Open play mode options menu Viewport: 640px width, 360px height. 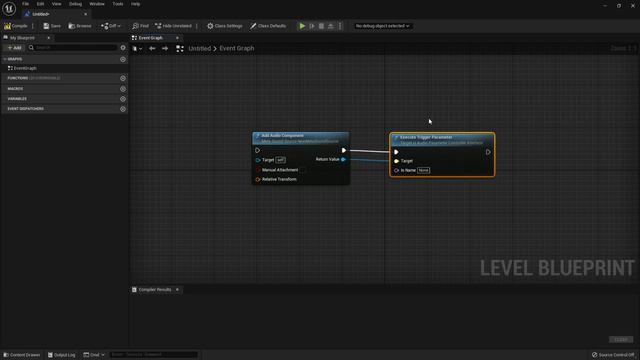[340, 26]
